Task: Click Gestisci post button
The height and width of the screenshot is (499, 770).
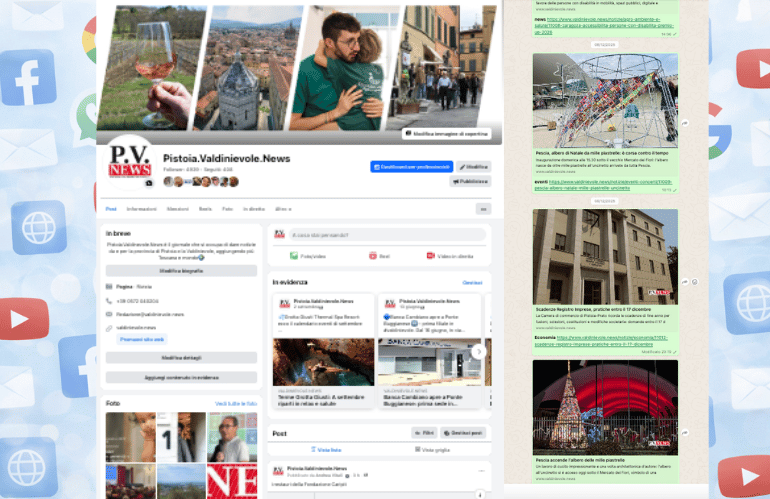Action: click(463, 433)
